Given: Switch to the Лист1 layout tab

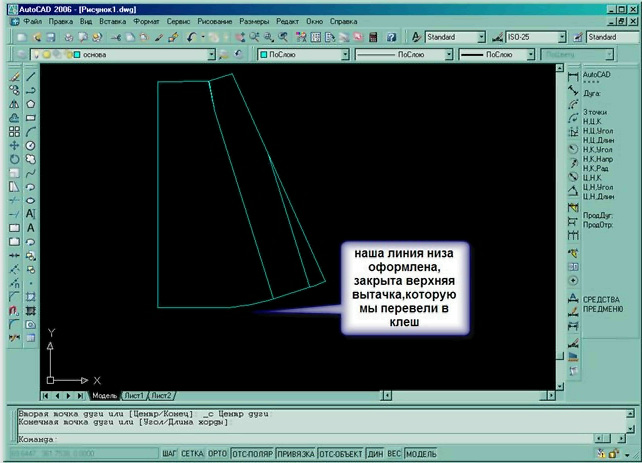Looking at the screenshot, I should click(x=135, y=395).
